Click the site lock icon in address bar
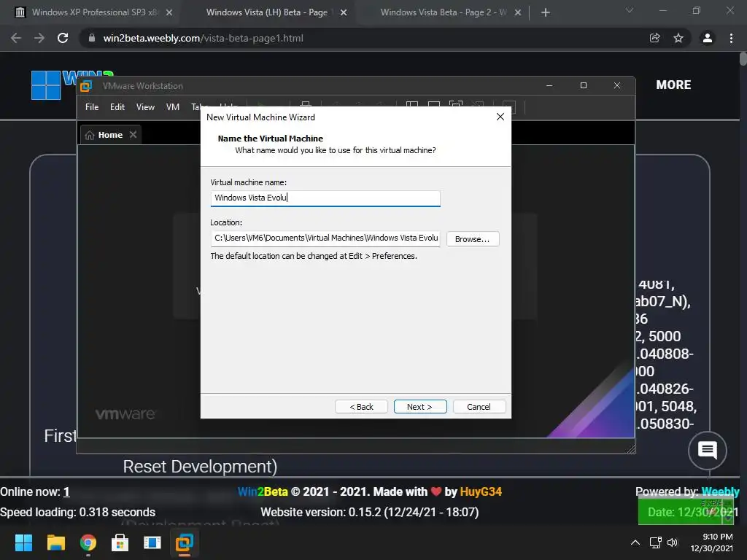 [91, 38]
